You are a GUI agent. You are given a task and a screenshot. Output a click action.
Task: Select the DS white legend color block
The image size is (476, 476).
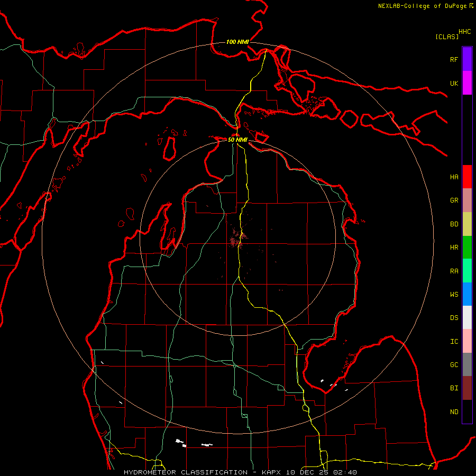[467, 317]
